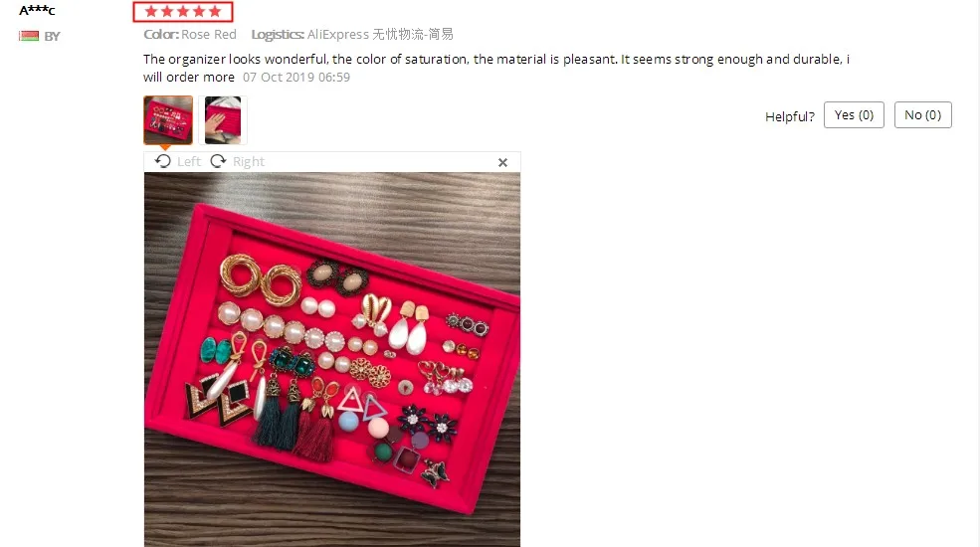
Task: Mark the review helpful with Yes (0)
Action: coord(854,115)
